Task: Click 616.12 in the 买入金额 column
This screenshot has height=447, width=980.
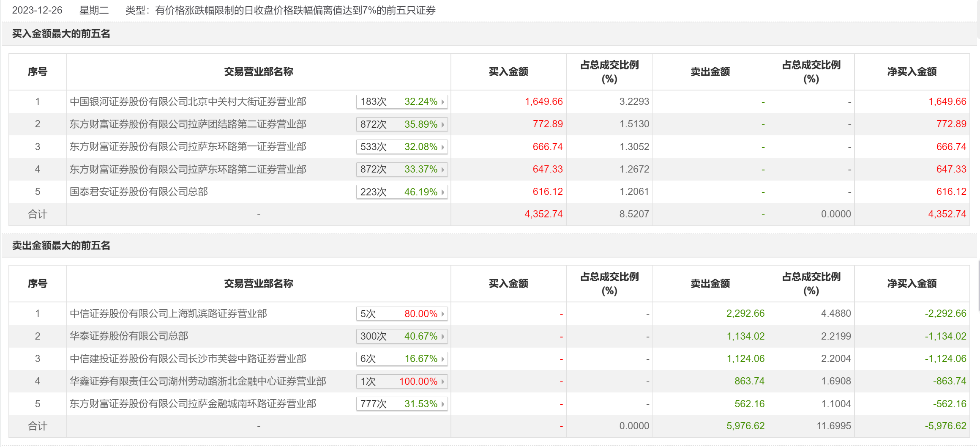Action: pyautogui.click(x=548, y=192)
